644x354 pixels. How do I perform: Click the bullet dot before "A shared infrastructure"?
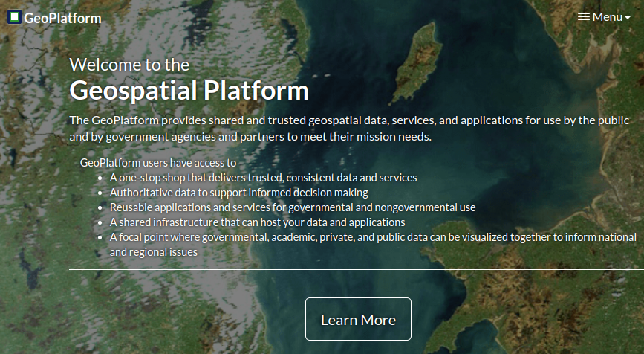[100, 223]
